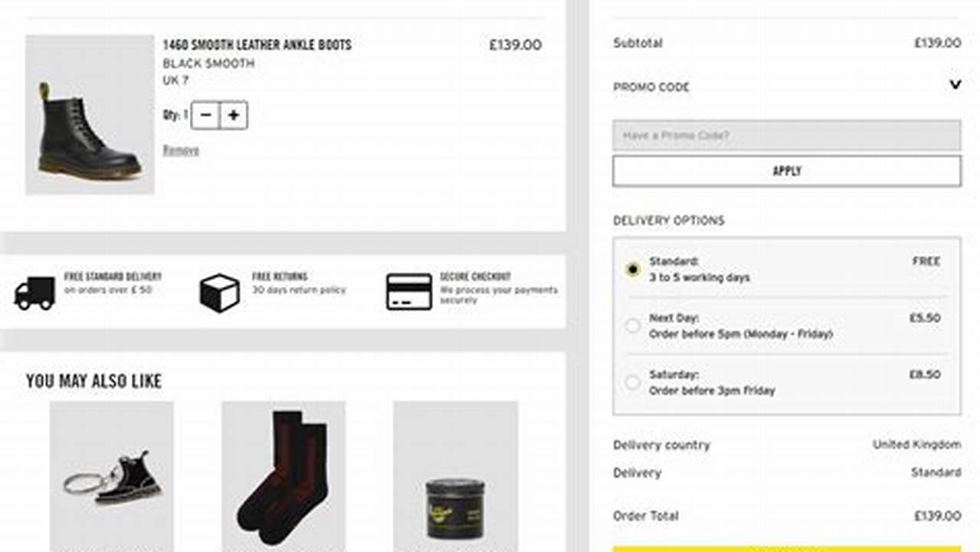This screenshot has width=980, height=552.
Task: Click the free returns box icon
Action: 219,293
